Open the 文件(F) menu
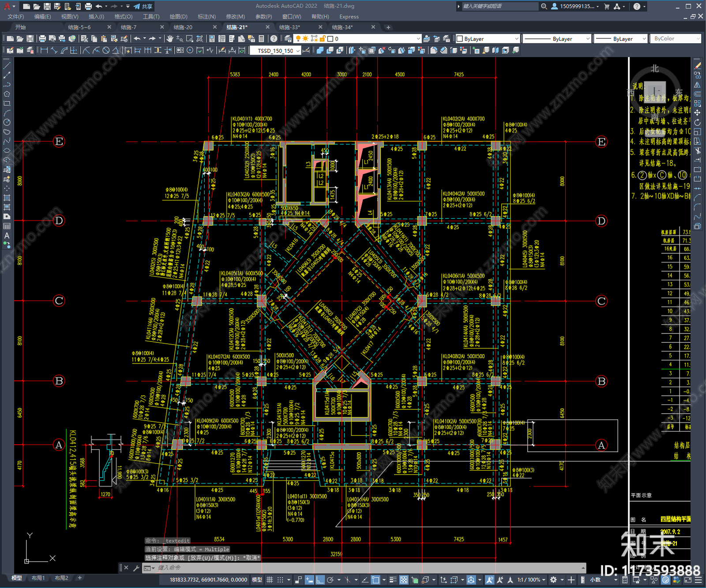Screen dimensions: 706x588 pyautogui.click(x=16, y=17)
